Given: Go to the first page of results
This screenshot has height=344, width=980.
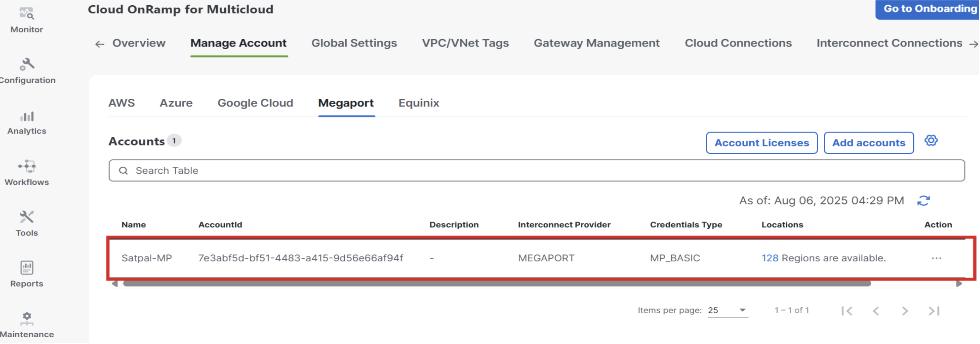Looking at the screenshot, I should [x=847, y=312].
